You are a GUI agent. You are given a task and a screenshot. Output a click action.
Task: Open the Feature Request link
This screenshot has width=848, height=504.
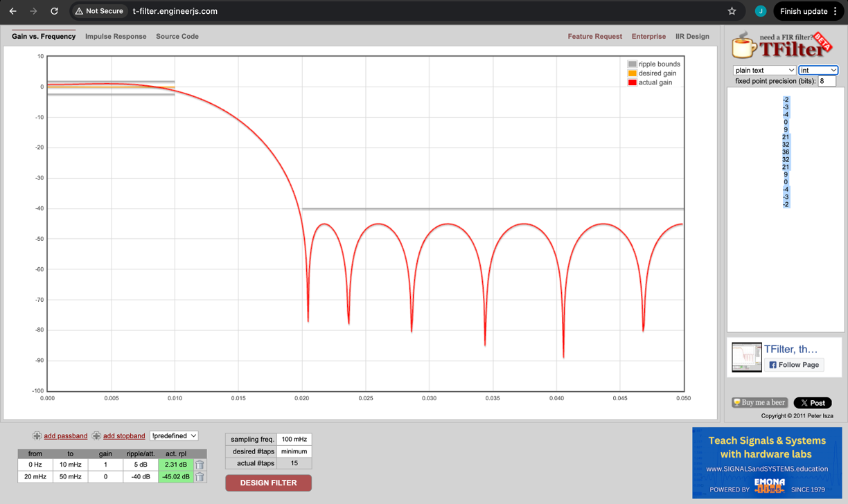(x=594, y=36)
